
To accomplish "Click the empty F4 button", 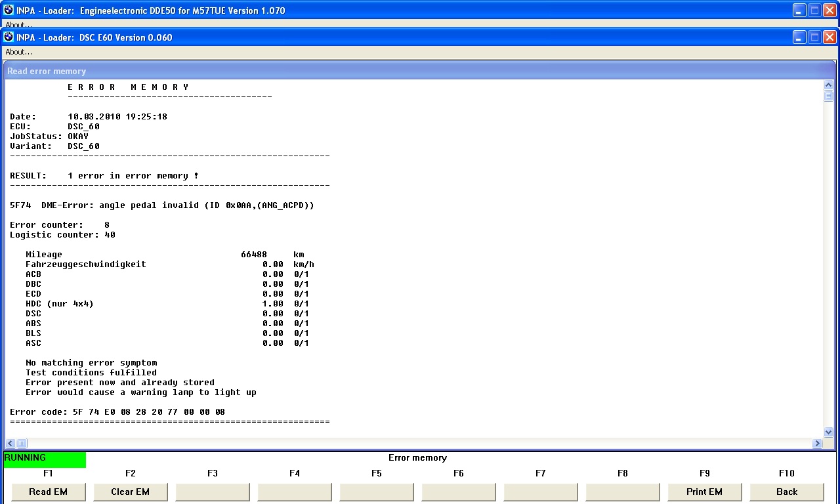I will [x=295, y=492].
